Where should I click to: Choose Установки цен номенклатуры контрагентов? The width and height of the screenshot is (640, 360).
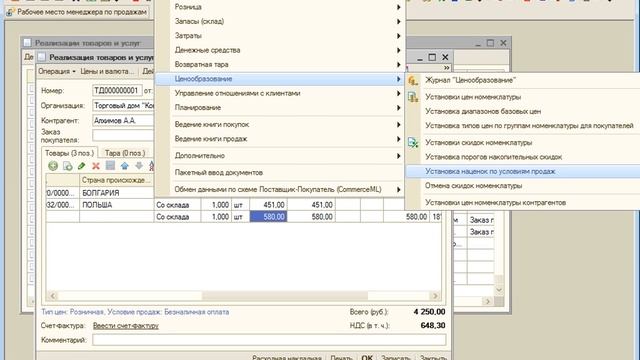(x=522, y=202)
